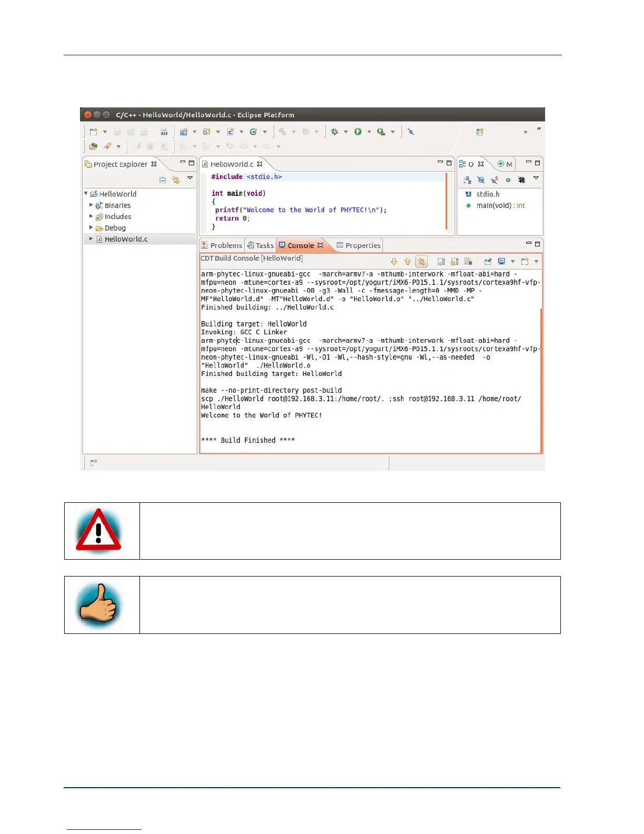Open the New wizard dropdown arrow
This screenshot has width=644, height=834.
point(105,132)
